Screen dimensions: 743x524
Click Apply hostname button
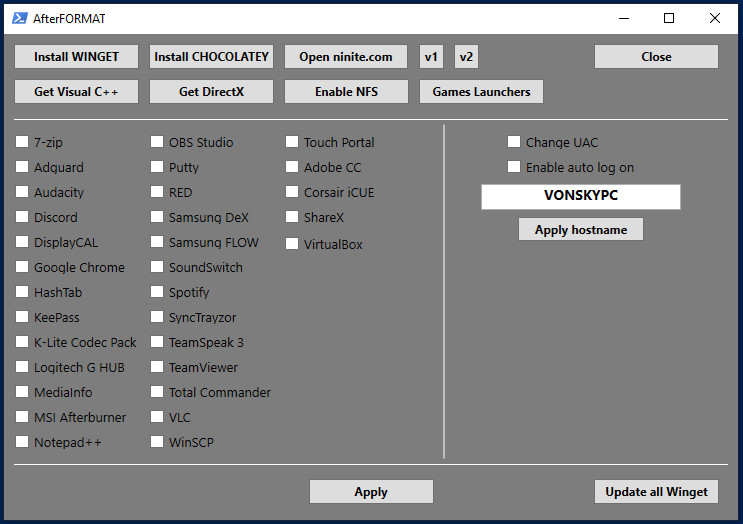(581, 229)
